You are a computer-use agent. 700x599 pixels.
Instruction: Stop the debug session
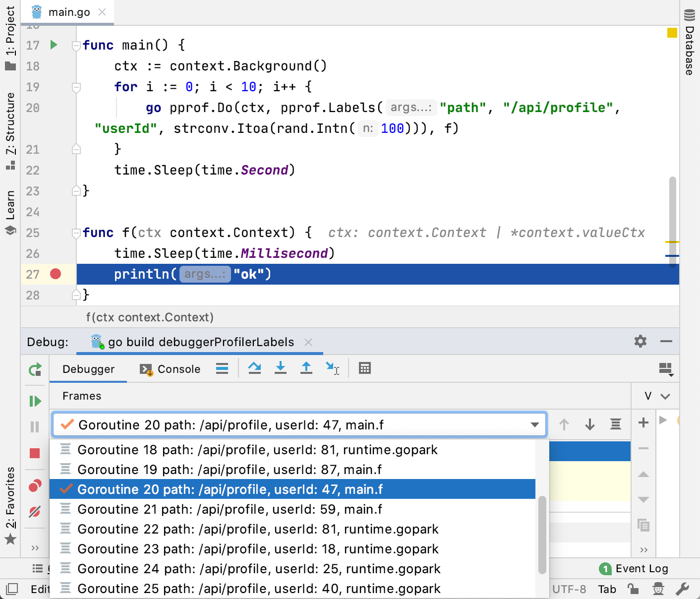35,453
